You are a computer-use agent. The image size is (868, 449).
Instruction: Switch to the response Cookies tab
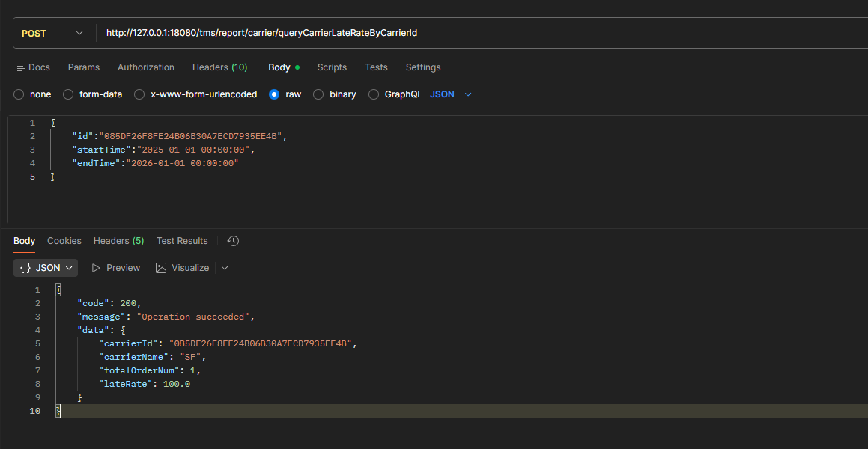64,241
